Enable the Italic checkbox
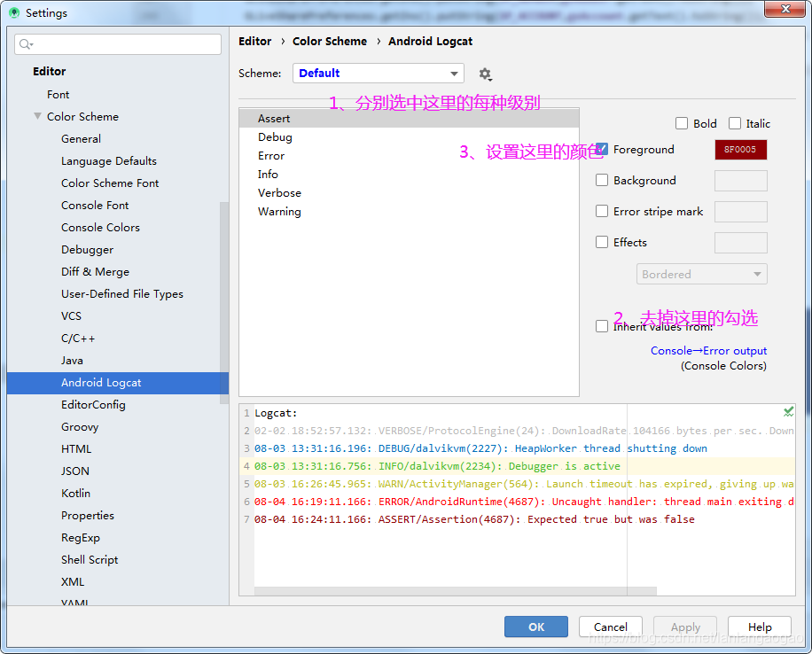Viewport: 812px width, 654px height. coord(734,123)
